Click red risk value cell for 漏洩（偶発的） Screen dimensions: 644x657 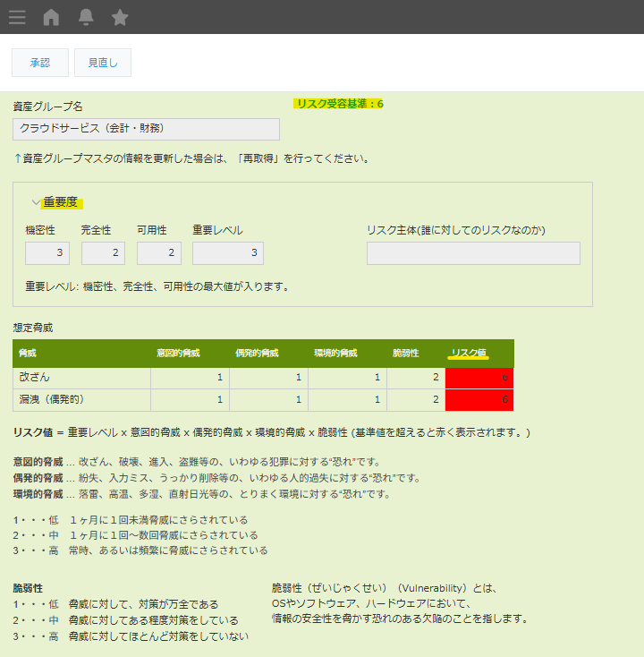[x=479, y=399]
